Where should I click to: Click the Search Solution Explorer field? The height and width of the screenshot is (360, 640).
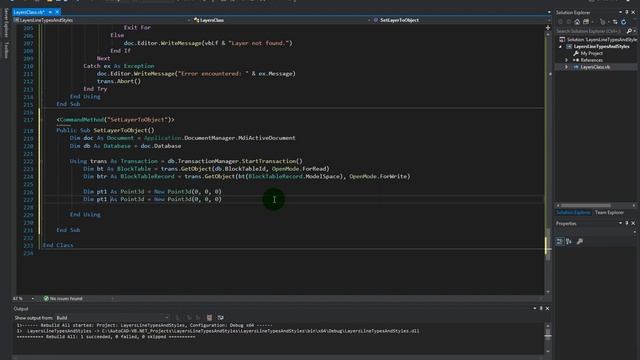click(590, 31)
